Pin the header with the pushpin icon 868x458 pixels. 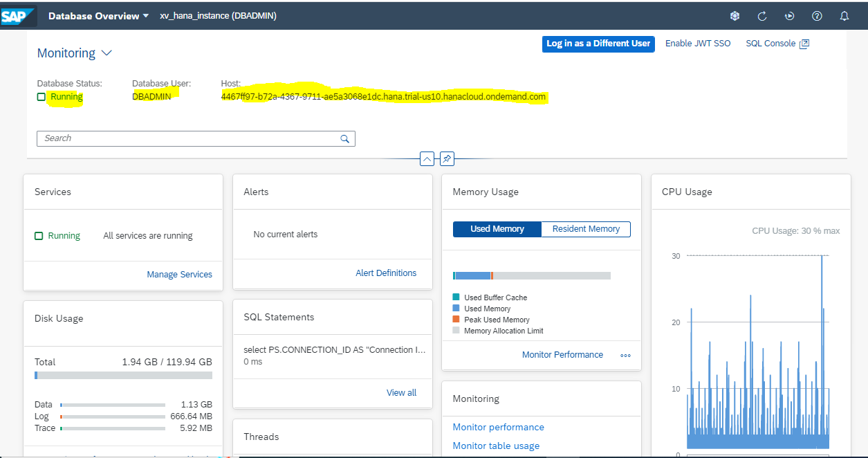(x=447, y=159)
